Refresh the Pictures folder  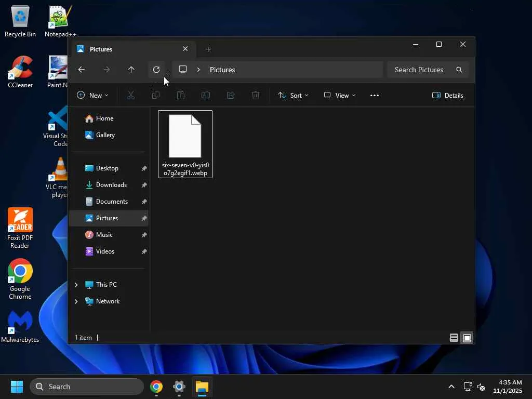coord(156,70)
